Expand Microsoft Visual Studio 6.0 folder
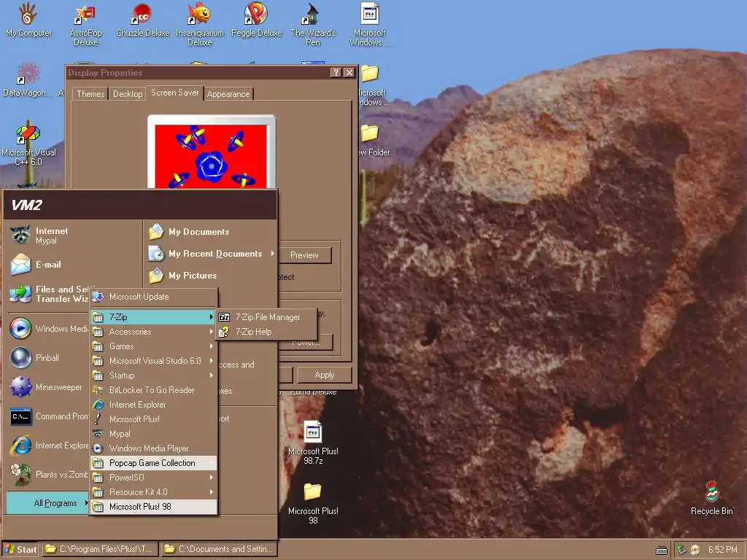Image resolution: width=747 pixels, height=560 pixels. click(x=153, y=361)
